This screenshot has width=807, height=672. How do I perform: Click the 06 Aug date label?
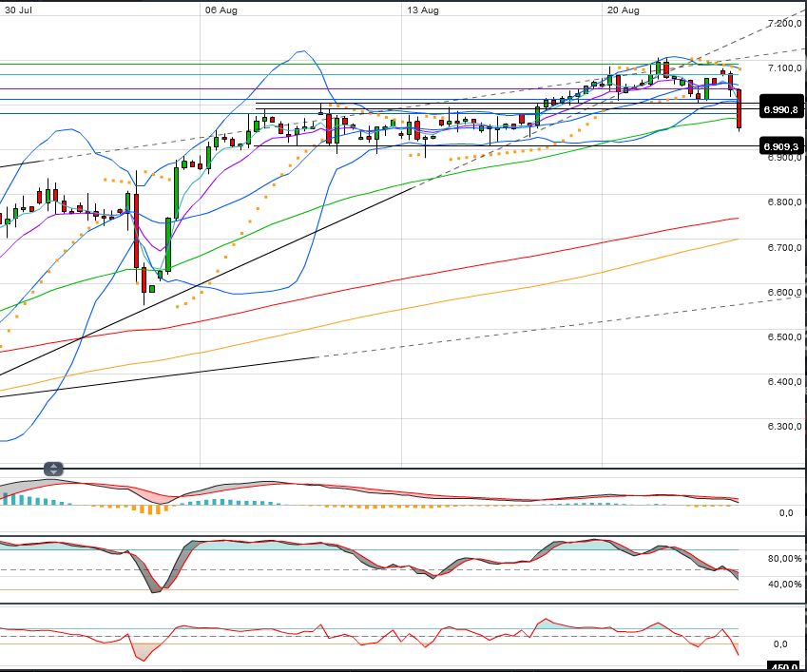click(221, 10)
